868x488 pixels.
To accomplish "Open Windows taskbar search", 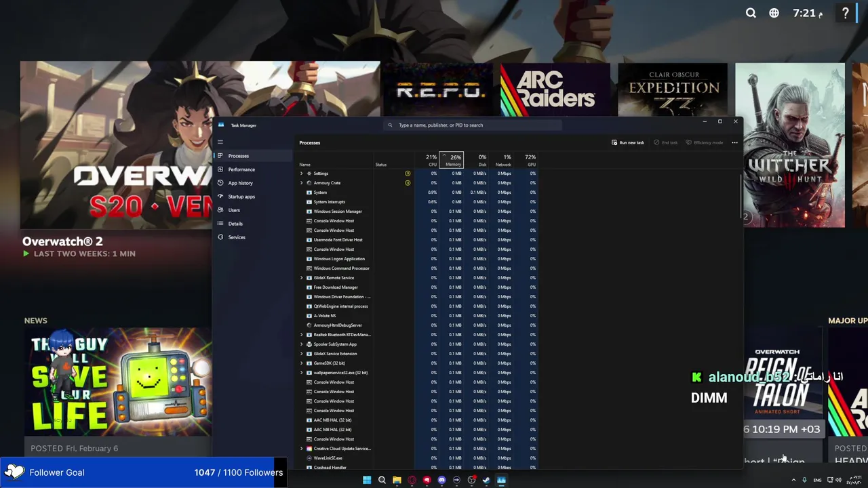I will point(382,480).
